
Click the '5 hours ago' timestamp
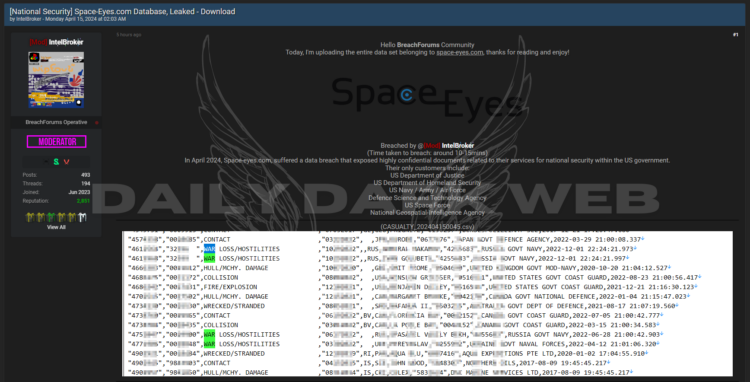pyautogui.click(x=129, y=35)
